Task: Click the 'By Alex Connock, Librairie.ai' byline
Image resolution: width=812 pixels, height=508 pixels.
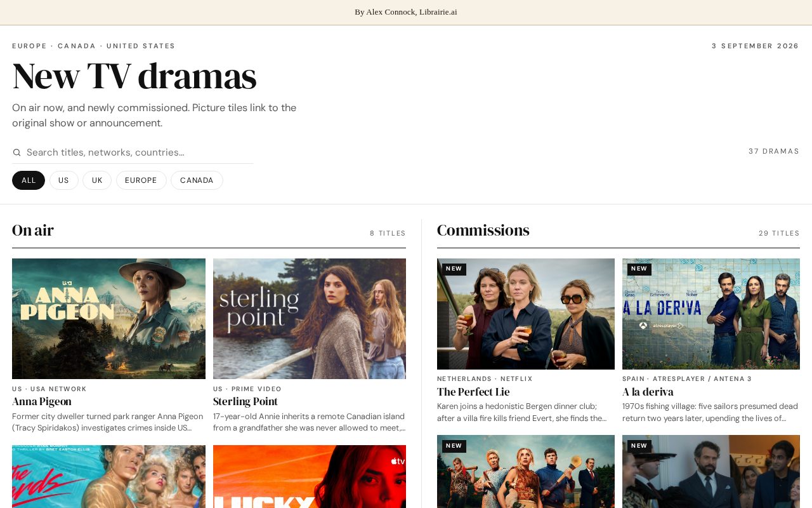Action: tap(406, 12)
